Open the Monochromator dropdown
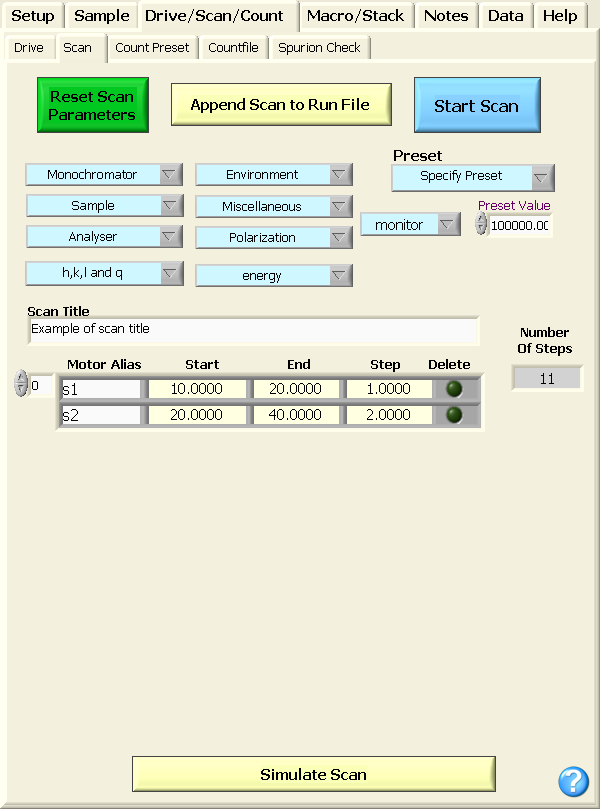 pyautogui.click(x=104, y=175)
